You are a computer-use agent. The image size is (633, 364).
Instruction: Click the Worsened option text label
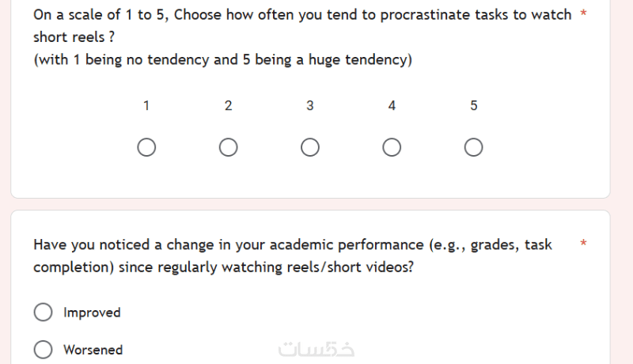[93, 350]
